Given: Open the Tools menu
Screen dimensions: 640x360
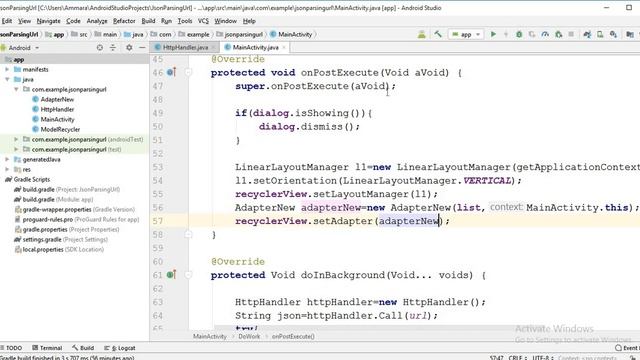Looking at the screenshot, I should (x=184, y=21).
